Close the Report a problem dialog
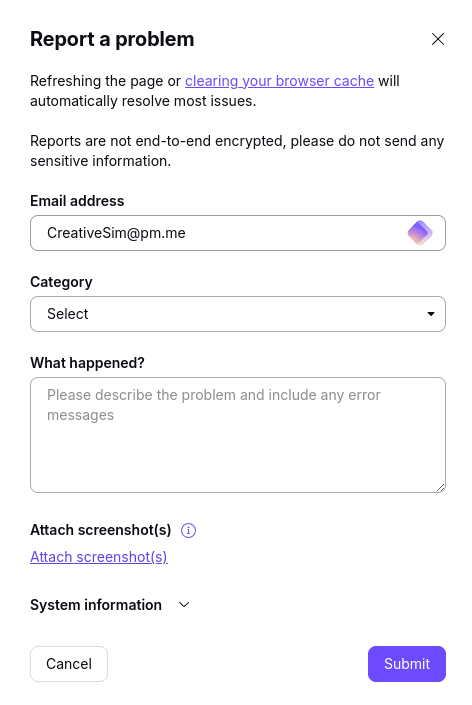 (x=437, y=39)
